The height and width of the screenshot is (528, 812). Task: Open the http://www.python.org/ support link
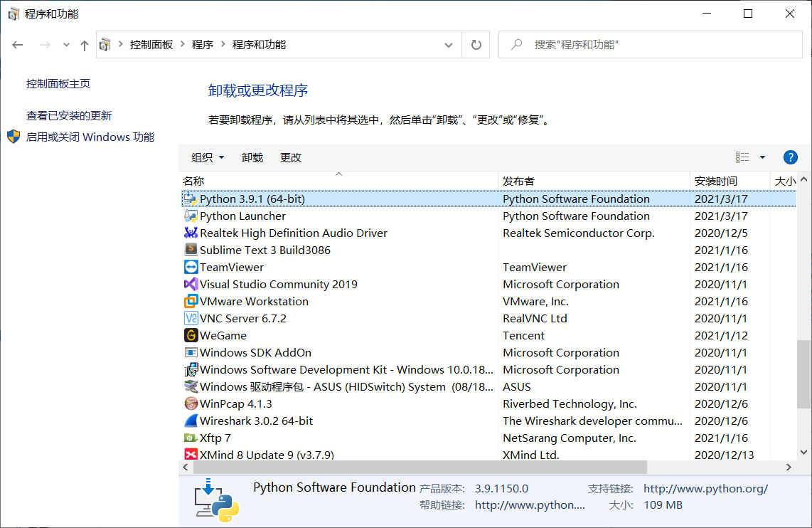(x=705, y=489)
